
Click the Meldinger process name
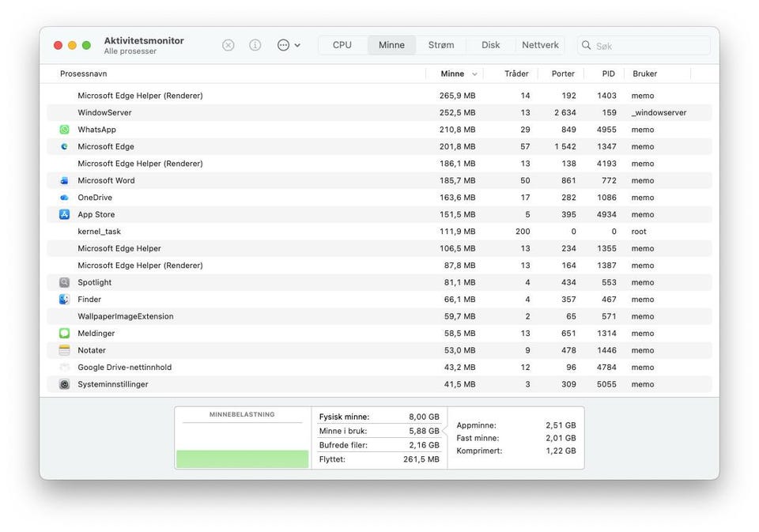(x=96, y=333)
